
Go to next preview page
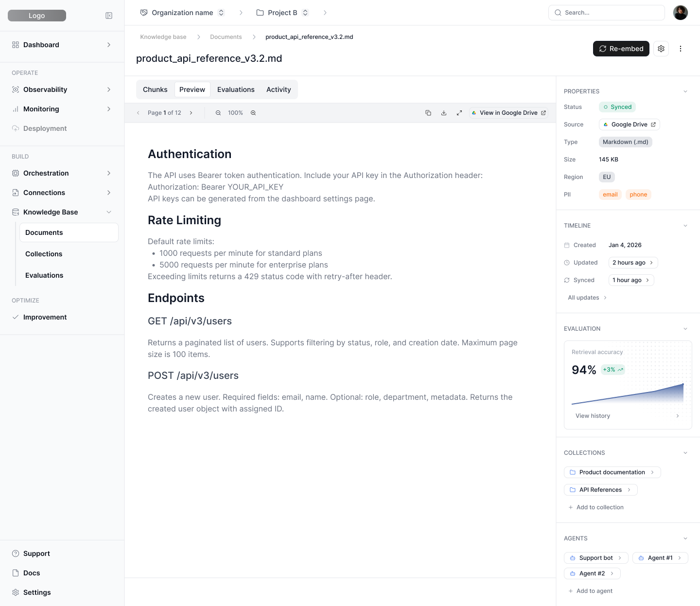(x=191, y=113)
